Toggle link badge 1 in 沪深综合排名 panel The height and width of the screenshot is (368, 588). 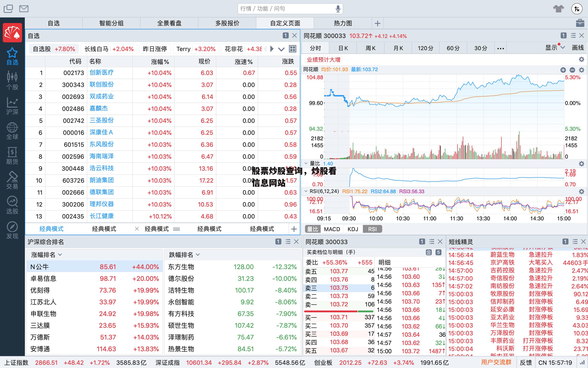(278, 241)
